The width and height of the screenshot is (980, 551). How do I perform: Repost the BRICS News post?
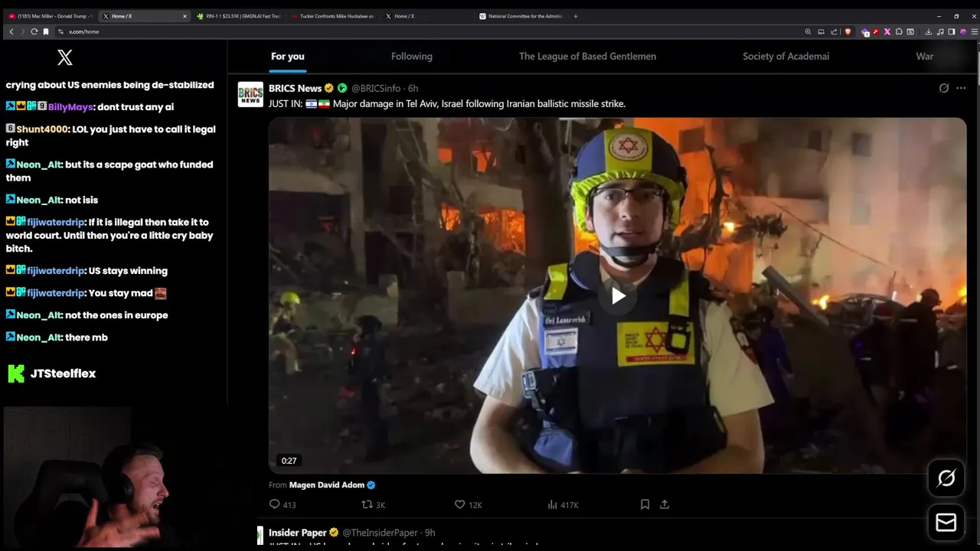pyautogui.click(x=373, y=504)
